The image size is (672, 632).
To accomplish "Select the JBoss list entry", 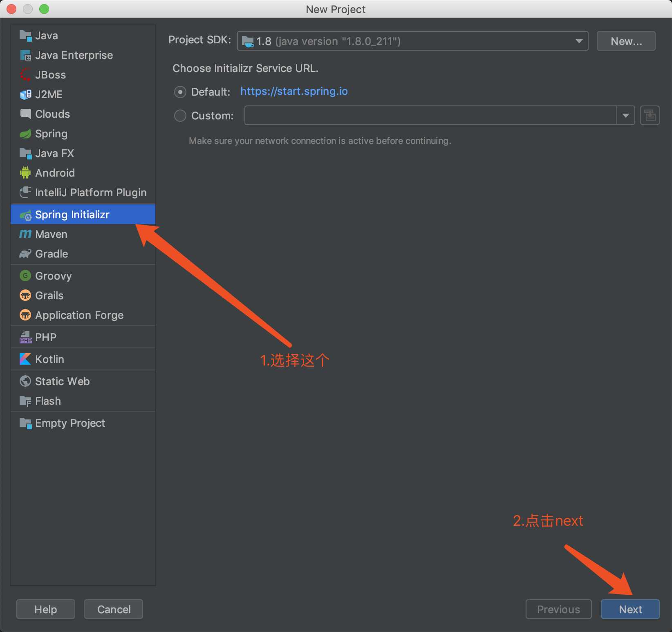I will (x=83, y=75).
